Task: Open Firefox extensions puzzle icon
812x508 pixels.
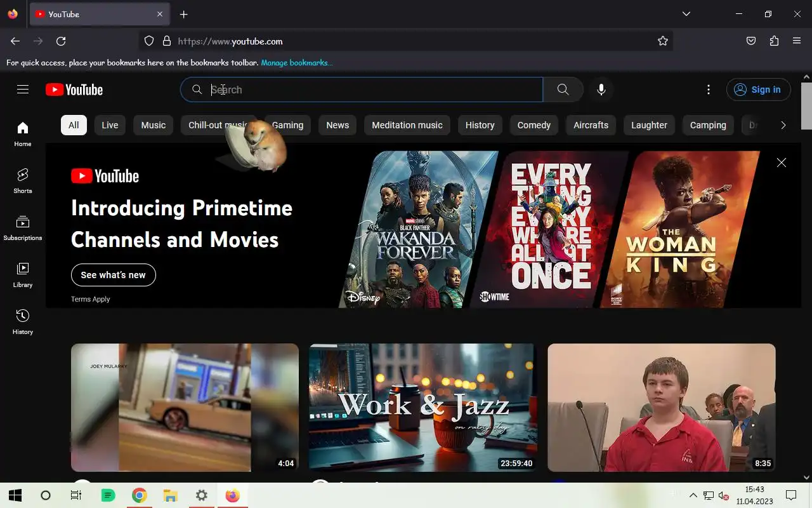Action: coord(774,41)
